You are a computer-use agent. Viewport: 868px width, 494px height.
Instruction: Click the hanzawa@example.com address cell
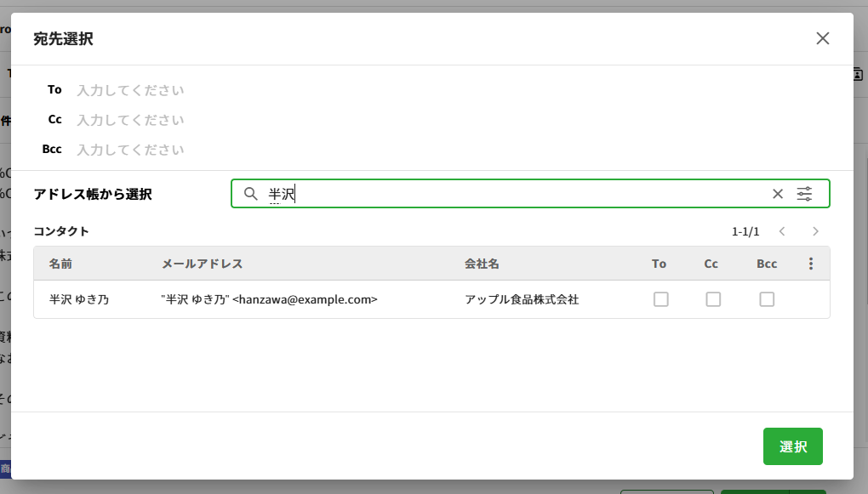point(269,299)
